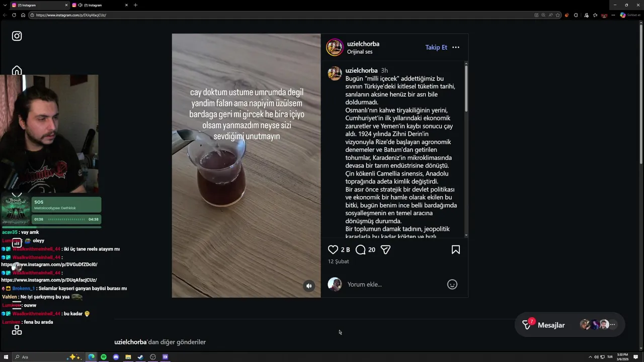The width and height of the screenshot is (644, 362).
Task: Share the post with the send icon
Action: coord(386,250)
